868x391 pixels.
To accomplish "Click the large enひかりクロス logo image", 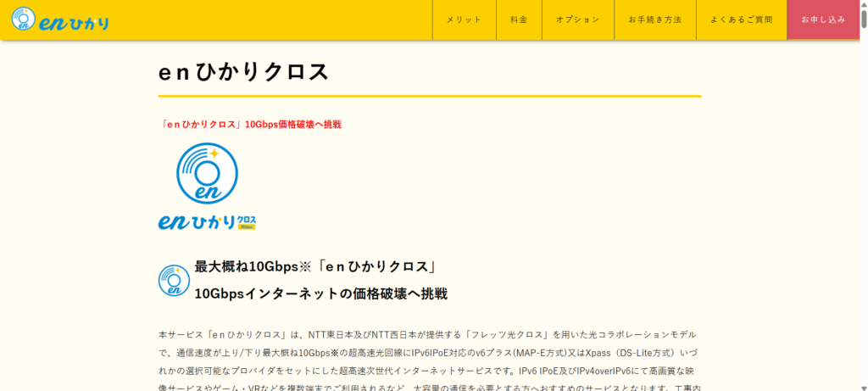I will click(207, 187).
